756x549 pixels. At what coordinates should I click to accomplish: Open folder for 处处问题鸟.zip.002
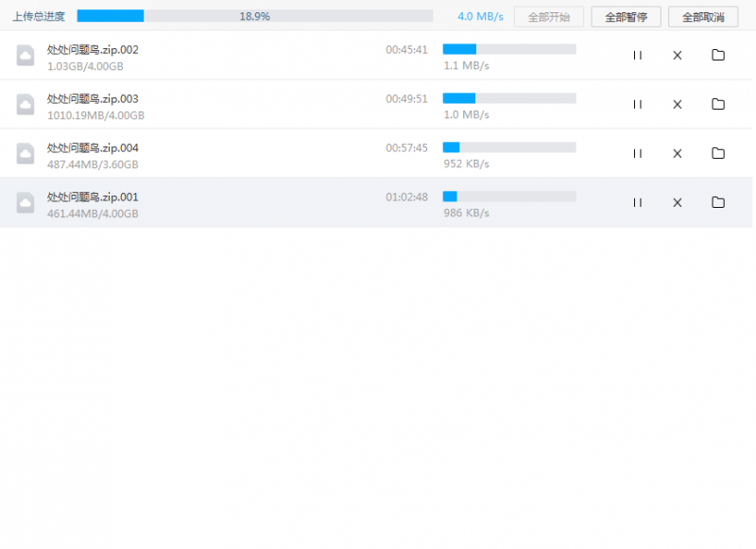[x=717, y=56]
